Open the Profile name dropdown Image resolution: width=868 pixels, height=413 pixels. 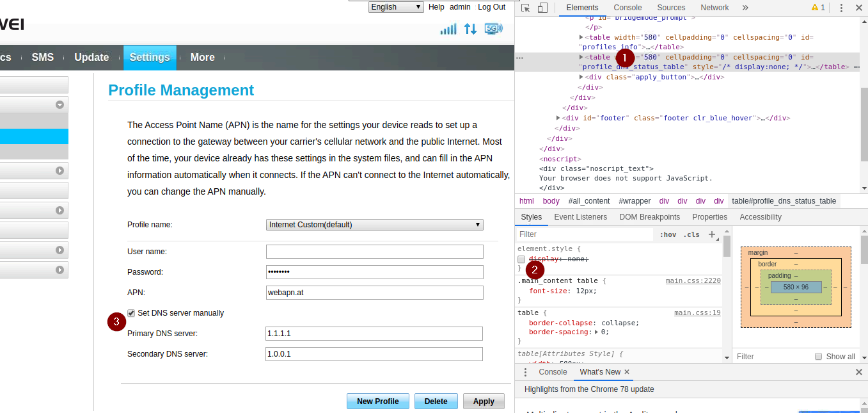pyautogui.click(x=375, y=225)
